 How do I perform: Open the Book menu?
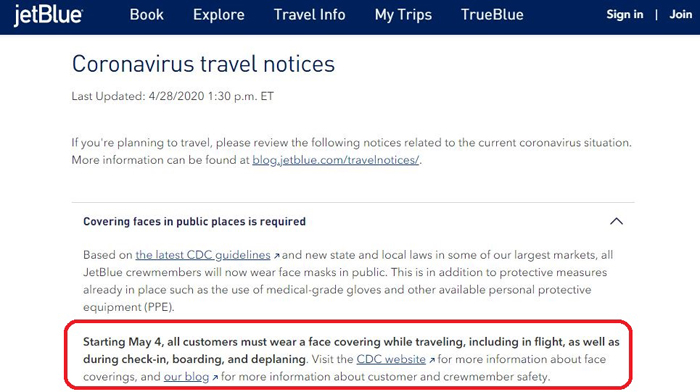pyautogui.click(x=146, y=15)
